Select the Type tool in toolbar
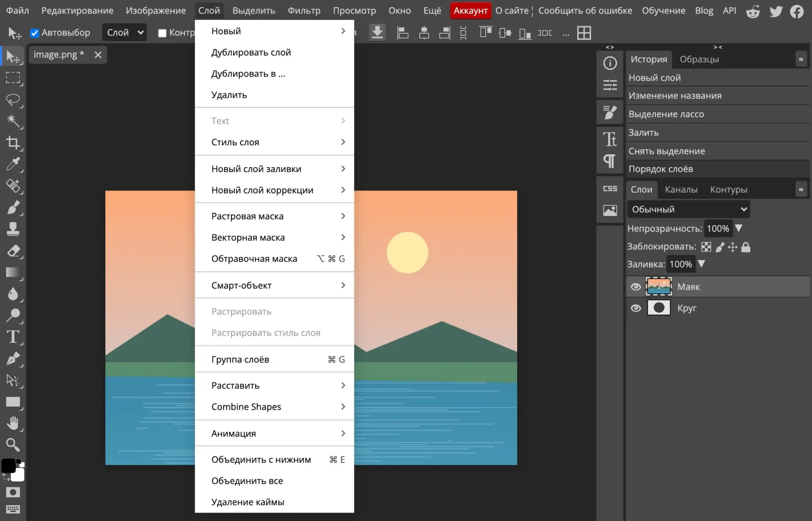Viewport: 812px width, 521px height. (13, 337)
